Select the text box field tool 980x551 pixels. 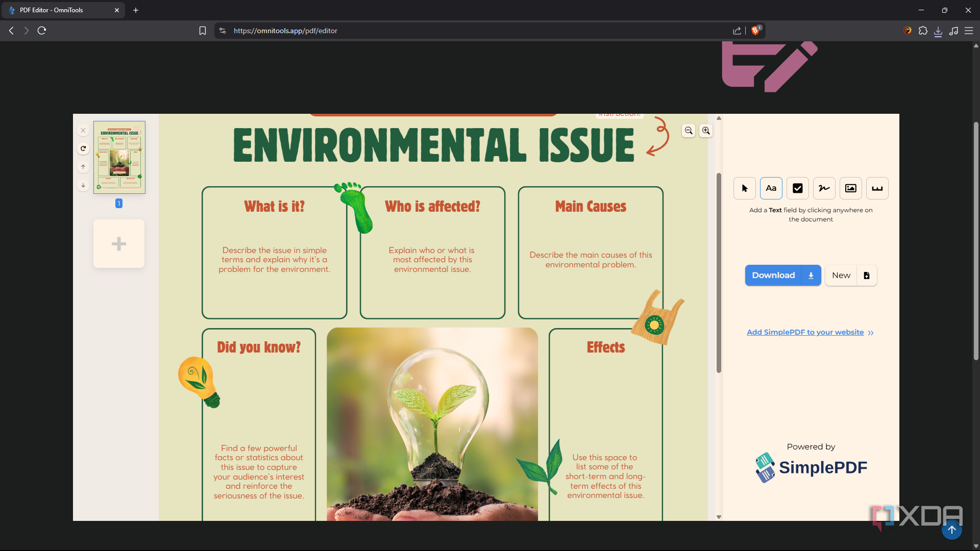pos(877,188)
